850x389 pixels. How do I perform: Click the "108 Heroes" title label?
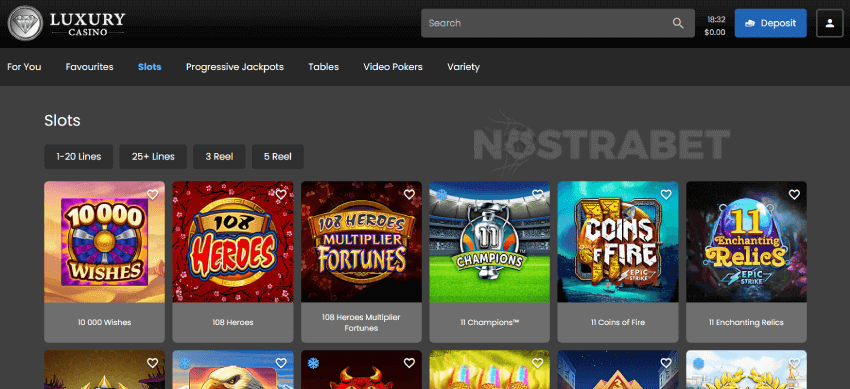[x=233, y=322]
